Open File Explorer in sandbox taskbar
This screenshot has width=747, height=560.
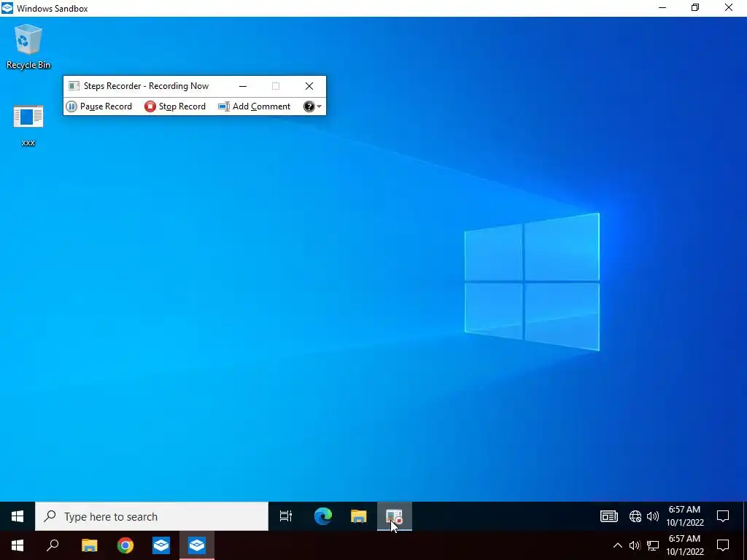point(359,516)
